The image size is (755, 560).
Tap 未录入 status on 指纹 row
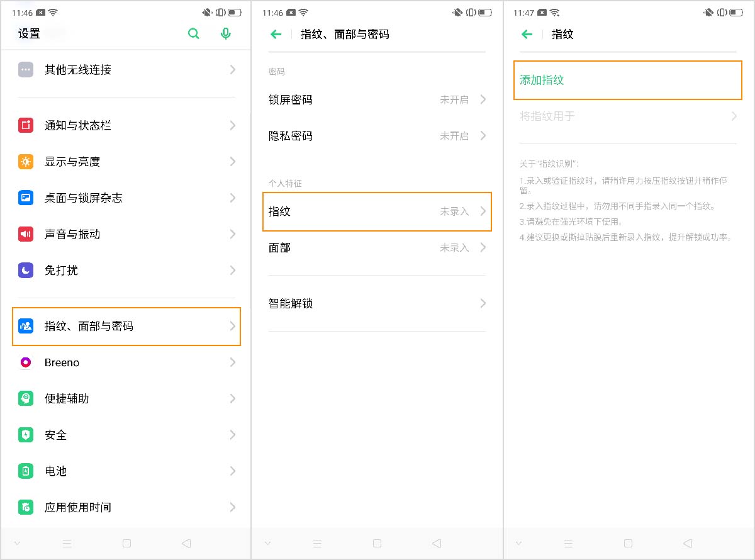[454, 211]
